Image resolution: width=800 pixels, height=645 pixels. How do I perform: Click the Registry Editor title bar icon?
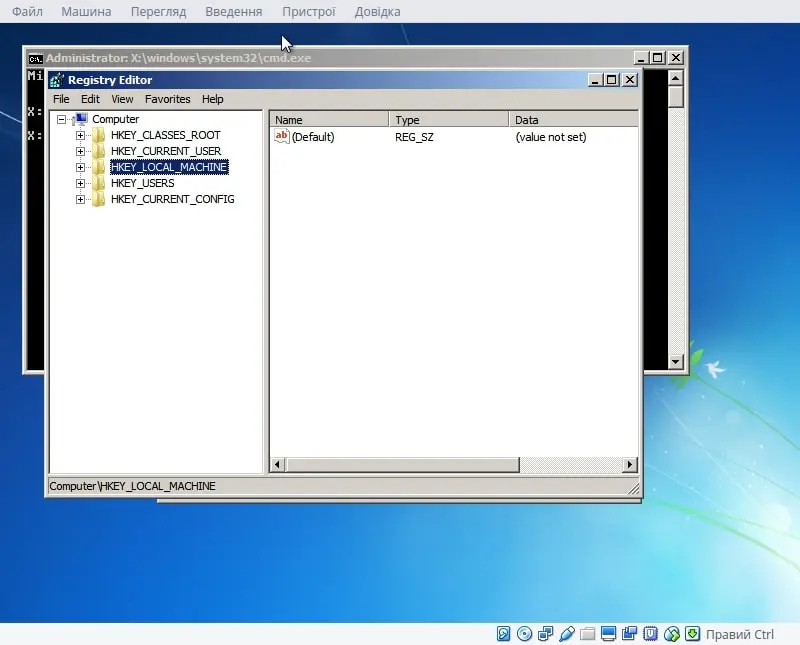(x=57, y=80)
